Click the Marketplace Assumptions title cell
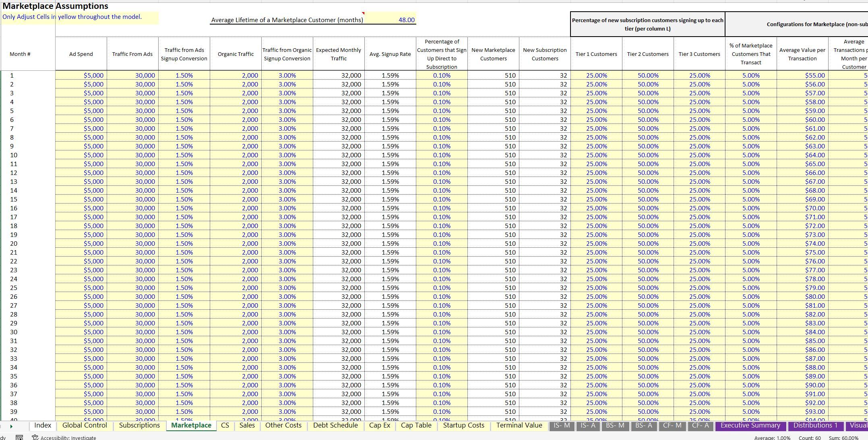Viewport: 868px width, 440px height. click(x=55, y=6)
